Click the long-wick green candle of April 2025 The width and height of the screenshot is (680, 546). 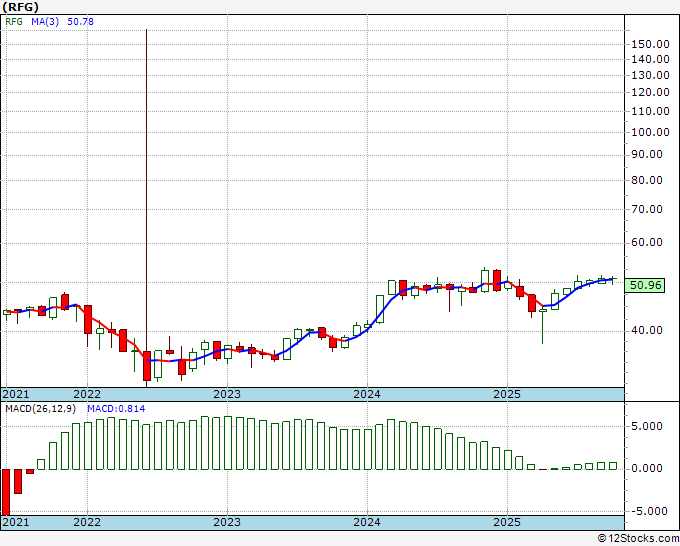pyautogui.click(x=543, y=327)
